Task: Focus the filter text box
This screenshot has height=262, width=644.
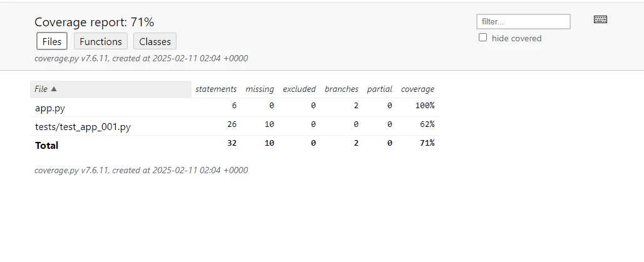Action: click(523, 22)
